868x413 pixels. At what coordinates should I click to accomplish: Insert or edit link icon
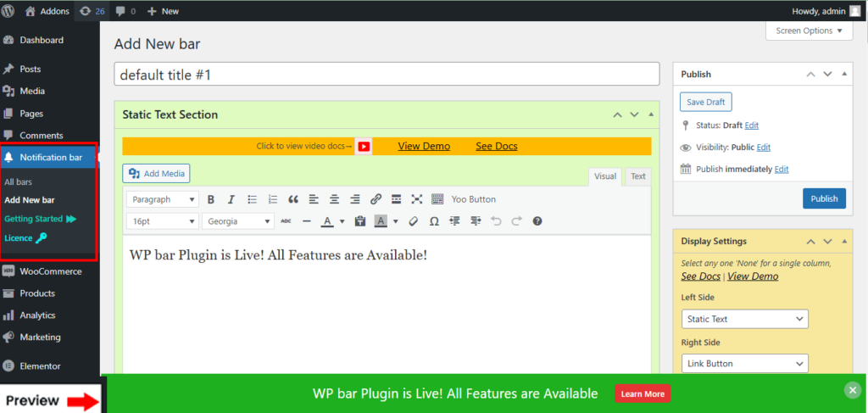pyautogui.click(x=376, y=199)
